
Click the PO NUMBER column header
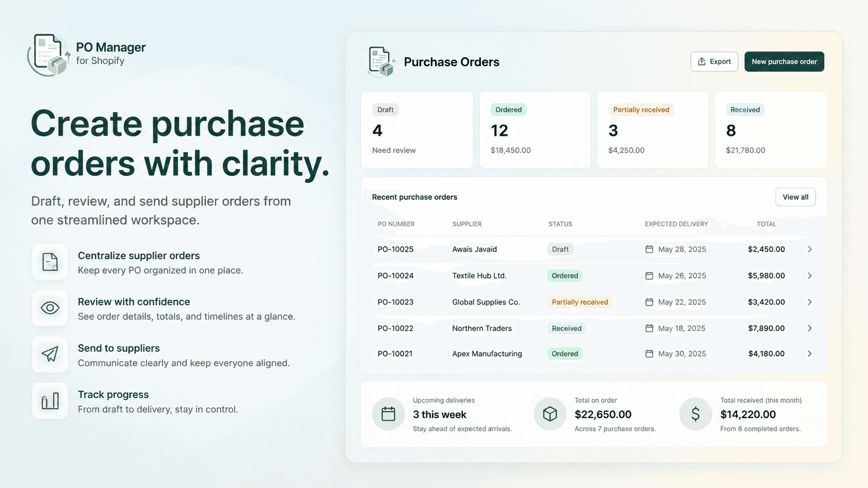click(396, 224)
